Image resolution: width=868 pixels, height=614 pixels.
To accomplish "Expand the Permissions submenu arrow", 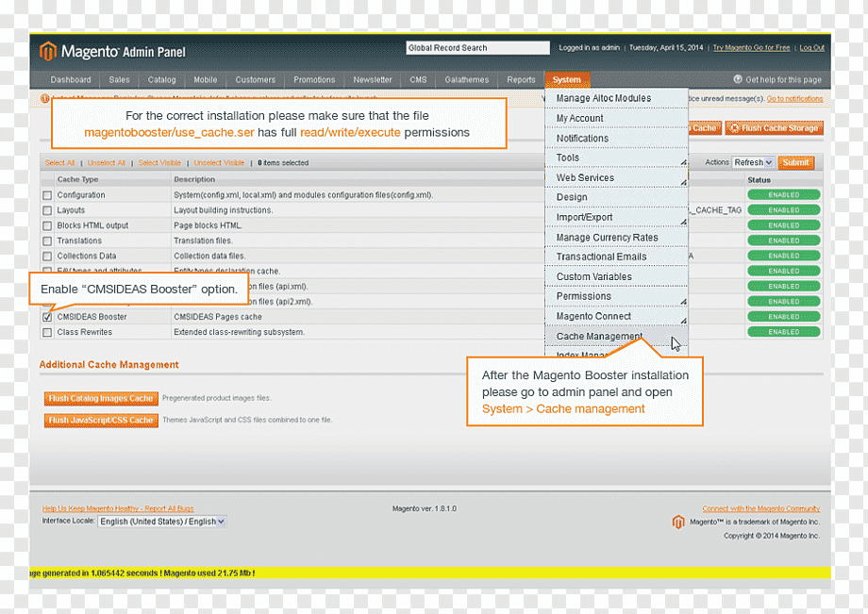I will pyautogui.click(x=684, y=302).
